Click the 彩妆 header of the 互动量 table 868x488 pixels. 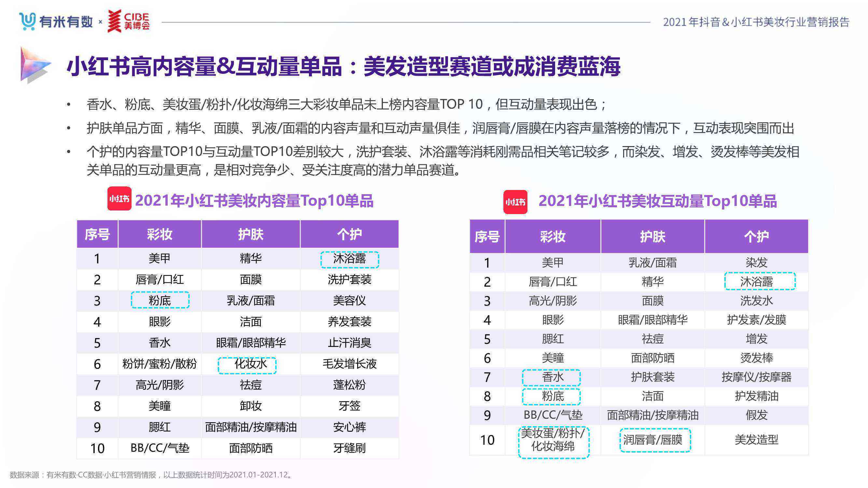coord(553,237)
